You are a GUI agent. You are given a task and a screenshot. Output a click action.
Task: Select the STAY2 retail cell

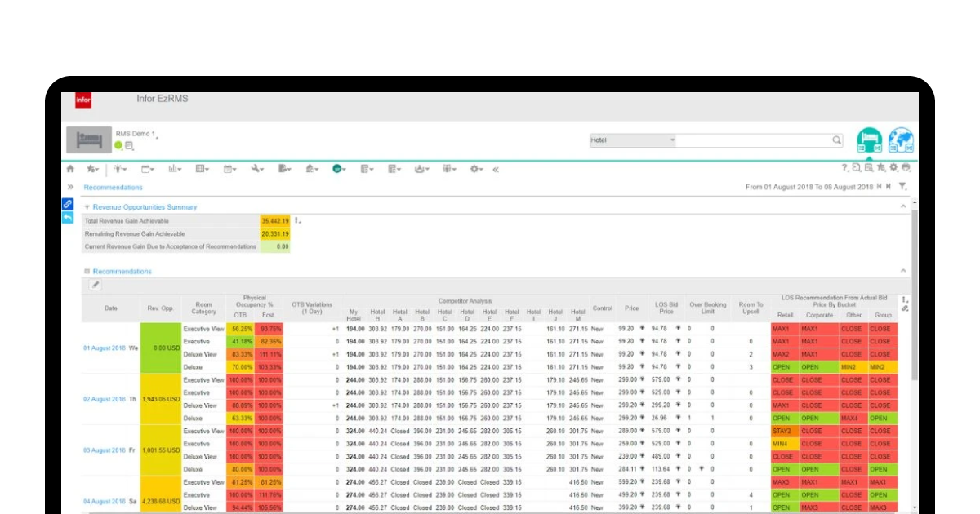[x=783, y=431]
